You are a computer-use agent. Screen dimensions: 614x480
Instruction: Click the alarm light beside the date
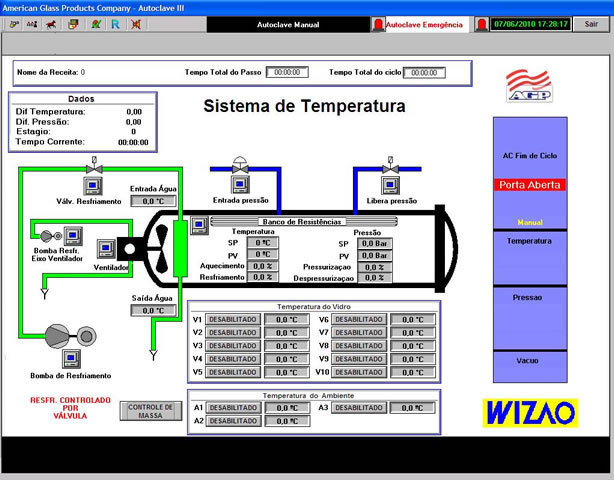pos(481,24)
